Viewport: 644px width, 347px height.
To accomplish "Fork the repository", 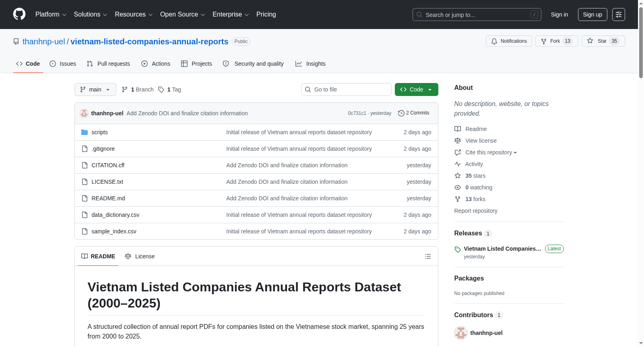I will coord(557,41).
